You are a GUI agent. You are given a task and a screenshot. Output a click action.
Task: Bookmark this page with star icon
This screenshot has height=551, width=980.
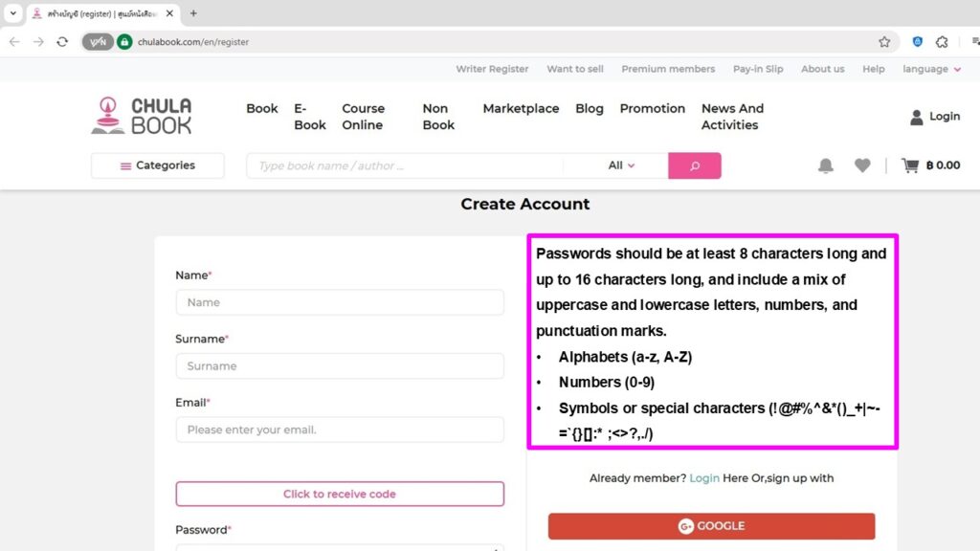tap(884, 42)
